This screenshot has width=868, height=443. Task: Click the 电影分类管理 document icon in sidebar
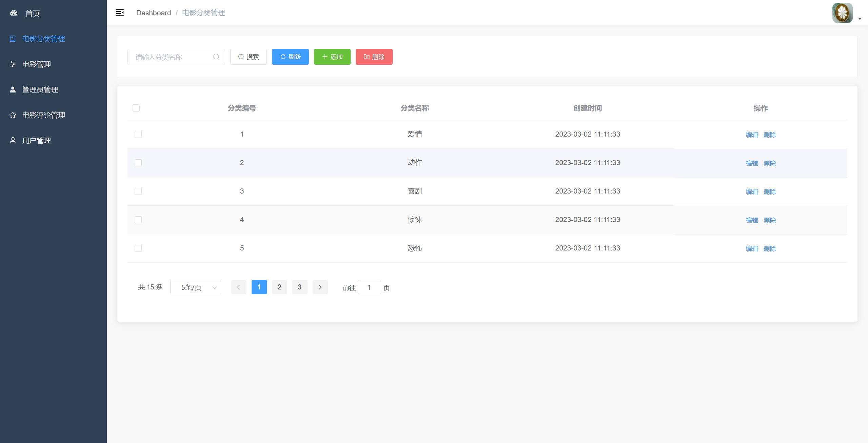pos(13,39)
